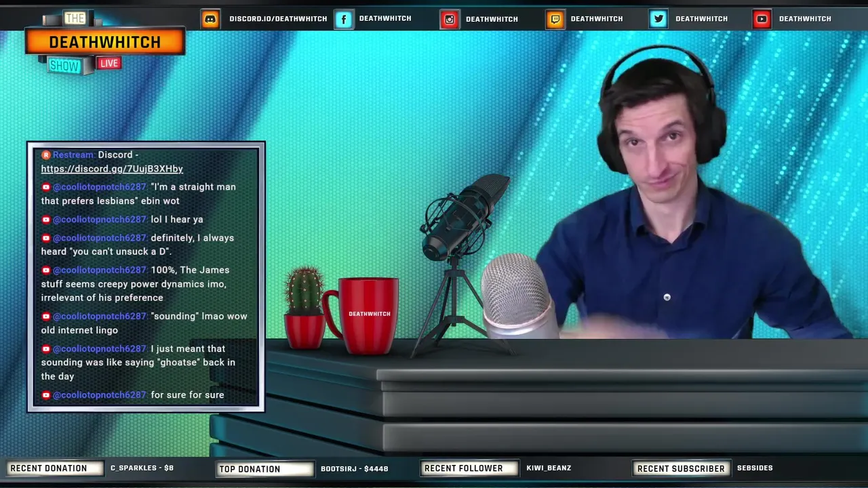The height and width of the screenshot is (488, 868).
Task: Click the Instagram icon in top bar
Action: (450, 19)
